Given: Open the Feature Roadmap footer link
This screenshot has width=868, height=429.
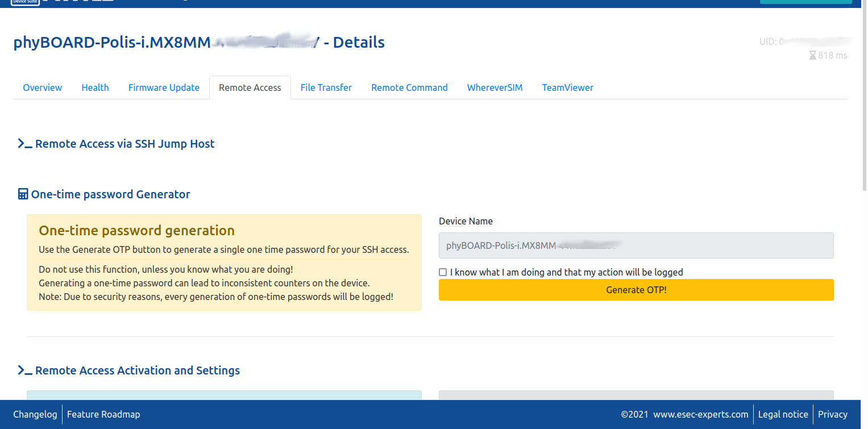Looking at the screenshot, I should (x=103, y=414).
